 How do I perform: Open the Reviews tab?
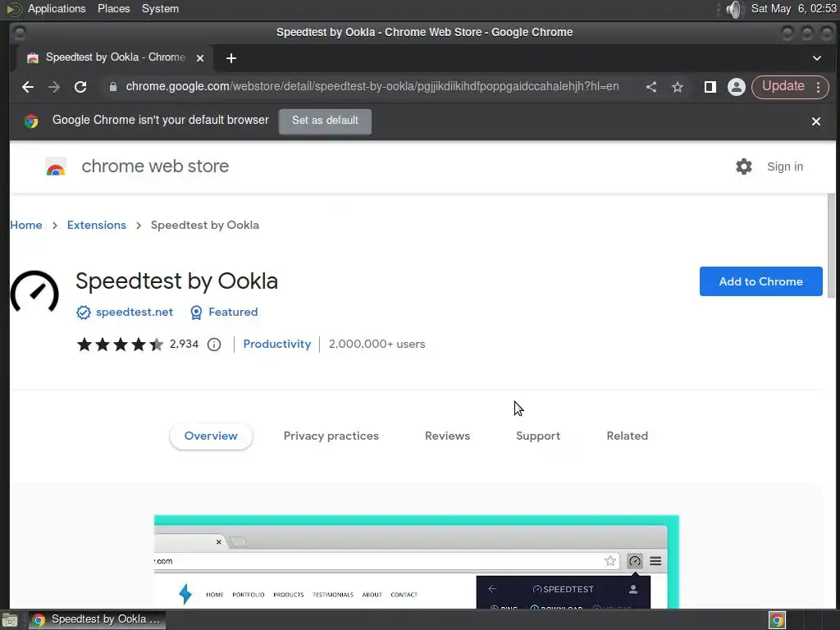pyautogui.click(x=447, y=436)
